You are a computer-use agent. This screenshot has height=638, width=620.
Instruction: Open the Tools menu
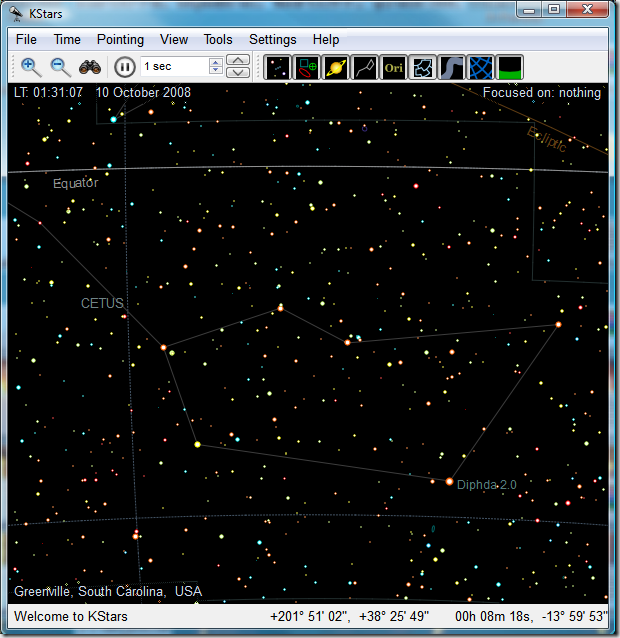click(217, 40)
